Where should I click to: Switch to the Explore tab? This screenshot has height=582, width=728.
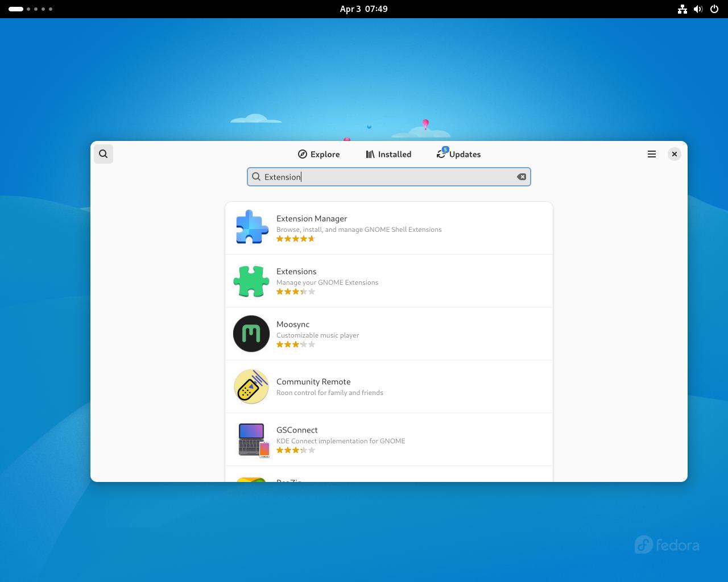318,154
